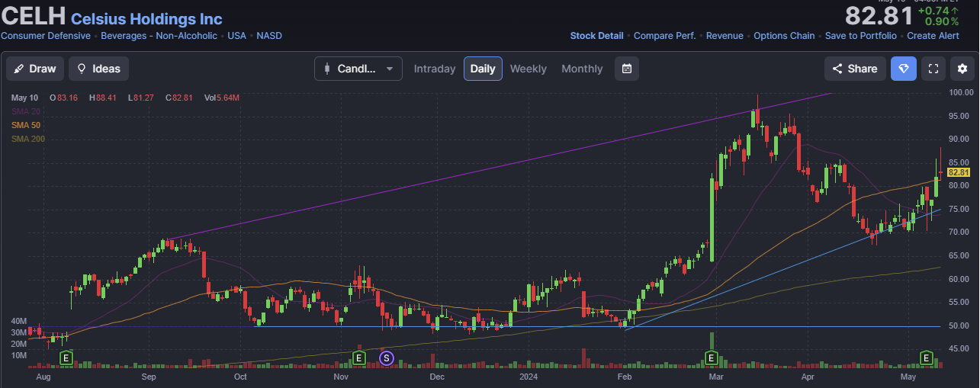Open the USA country link

236,36
